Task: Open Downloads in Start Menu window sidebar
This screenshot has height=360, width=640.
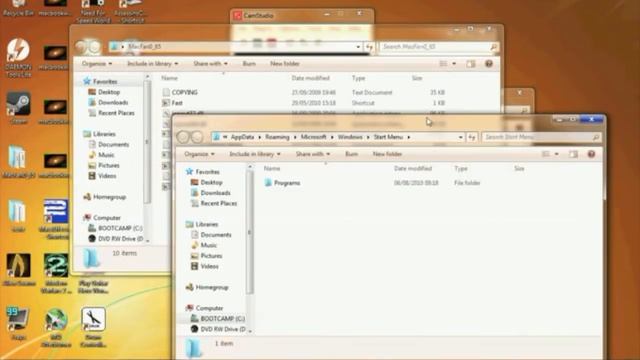Action: point(211,193)
